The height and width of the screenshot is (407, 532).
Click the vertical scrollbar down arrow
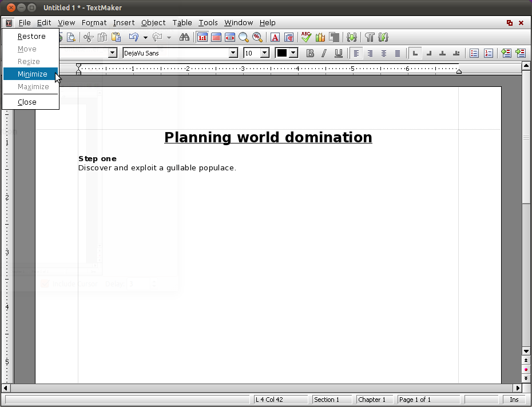click(x=526, y=351)
